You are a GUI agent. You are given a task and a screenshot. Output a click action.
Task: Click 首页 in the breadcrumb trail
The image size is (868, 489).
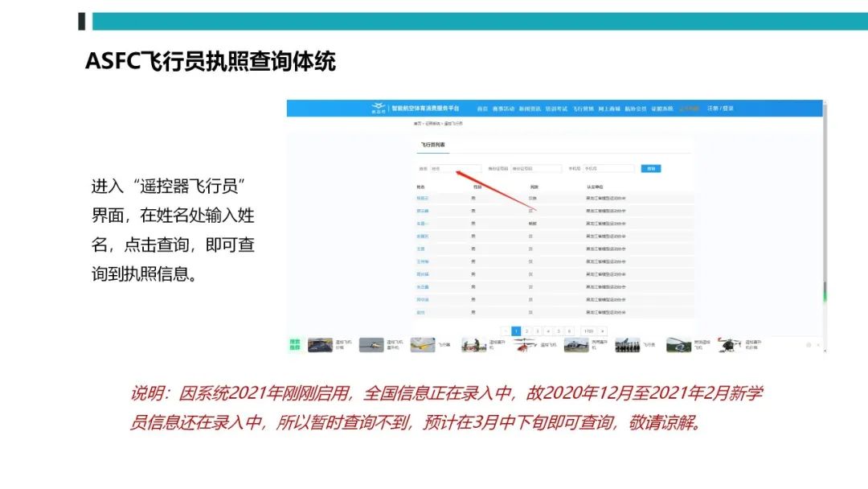tap(417, 124)
